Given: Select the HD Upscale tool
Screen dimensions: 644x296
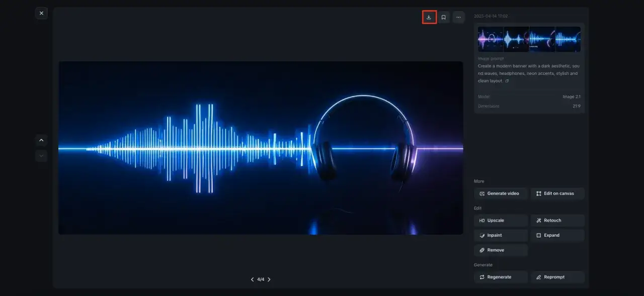Looking at the screenshot, I should tap(501, 220).
